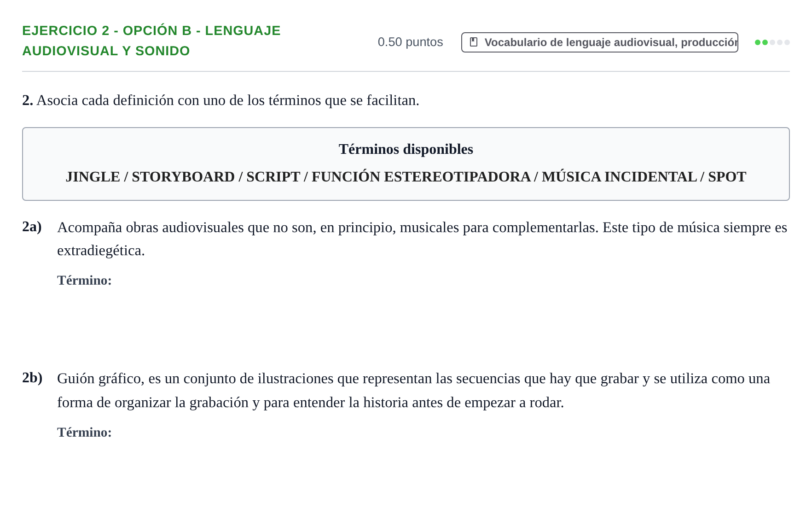Screen dimensions: 812x526
Task: Select the term MÚSICA INCIDENTAL
Action: (x=619, y=177)
